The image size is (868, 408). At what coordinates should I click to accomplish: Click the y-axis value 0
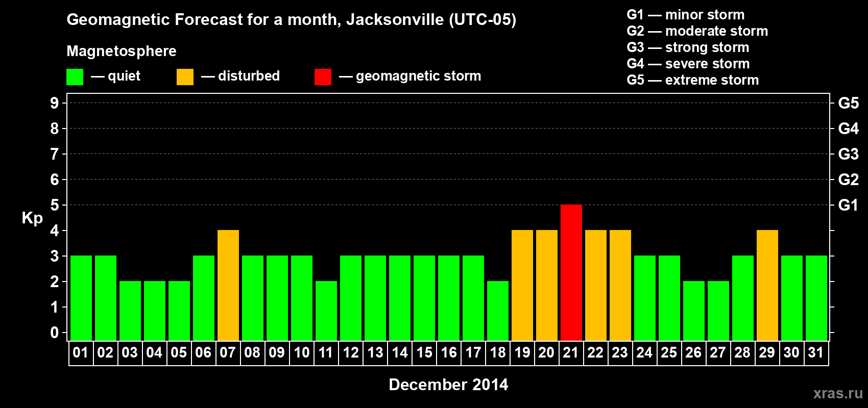pos(55,333)
